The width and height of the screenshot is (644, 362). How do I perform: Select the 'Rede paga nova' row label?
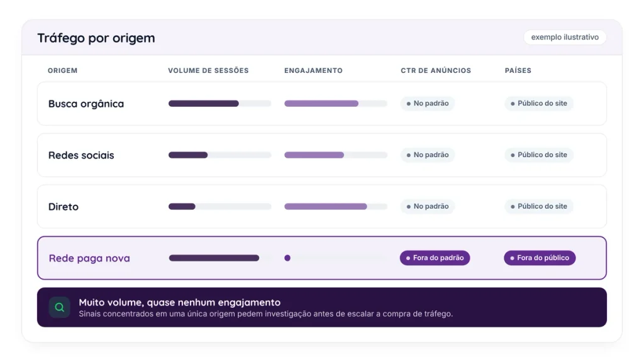tap(89, 258)
